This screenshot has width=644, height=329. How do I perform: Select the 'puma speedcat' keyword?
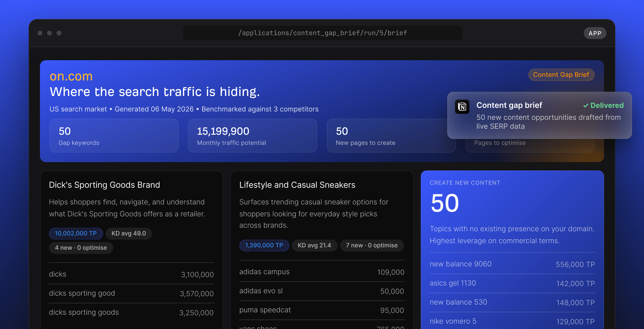(x=265, y=310)
